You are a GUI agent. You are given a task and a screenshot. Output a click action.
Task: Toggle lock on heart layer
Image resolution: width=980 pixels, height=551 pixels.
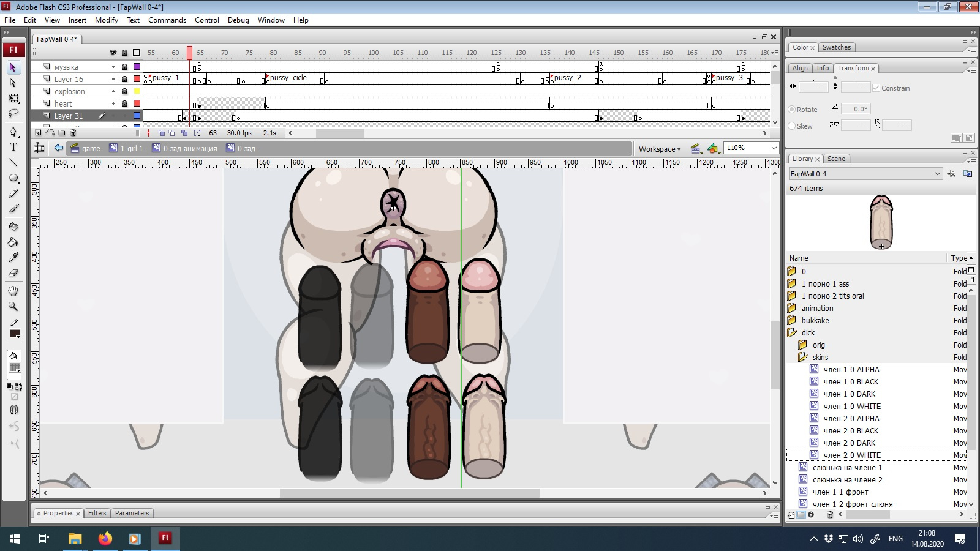tap(125, 103)
